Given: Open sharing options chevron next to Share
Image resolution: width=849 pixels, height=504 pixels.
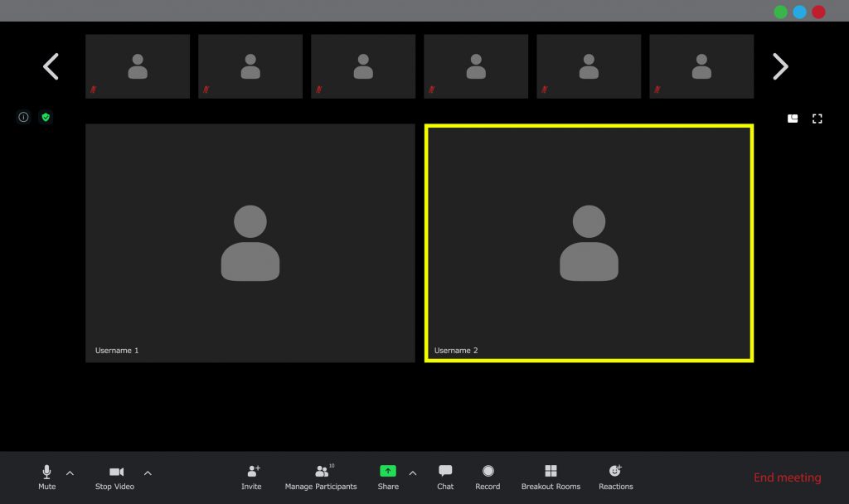Looking at the screenshot, I should click(413, 473).
